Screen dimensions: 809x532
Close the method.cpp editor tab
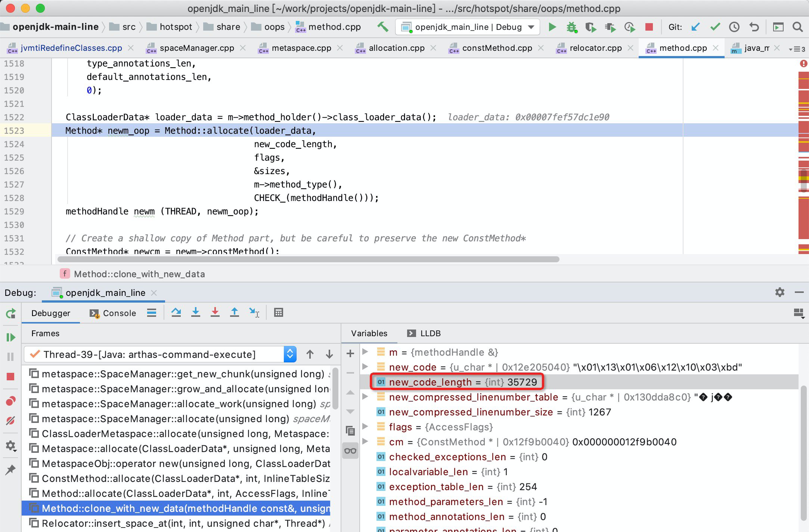(716, 48)
